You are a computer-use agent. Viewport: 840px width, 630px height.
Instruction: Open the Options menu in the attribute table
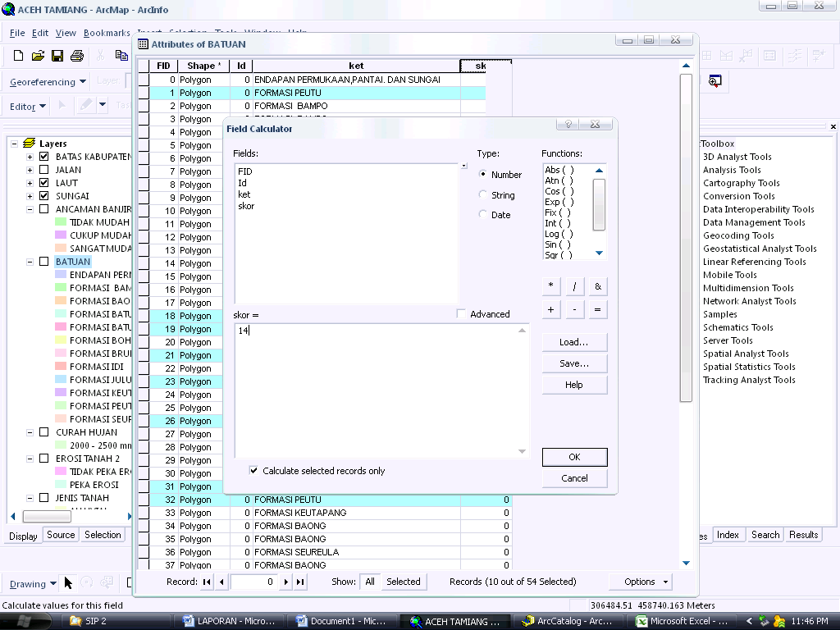640,581
